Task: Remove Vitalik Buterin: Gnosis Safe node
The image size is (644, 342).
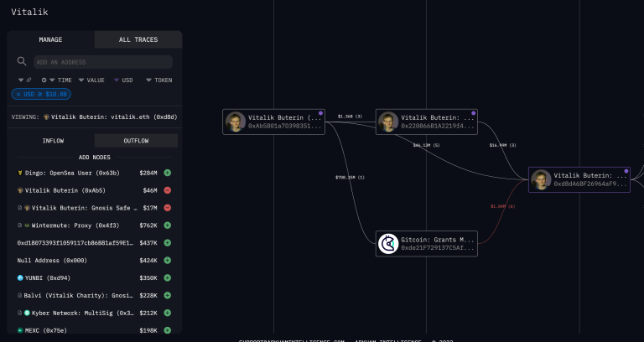Action: pos(167,208)
